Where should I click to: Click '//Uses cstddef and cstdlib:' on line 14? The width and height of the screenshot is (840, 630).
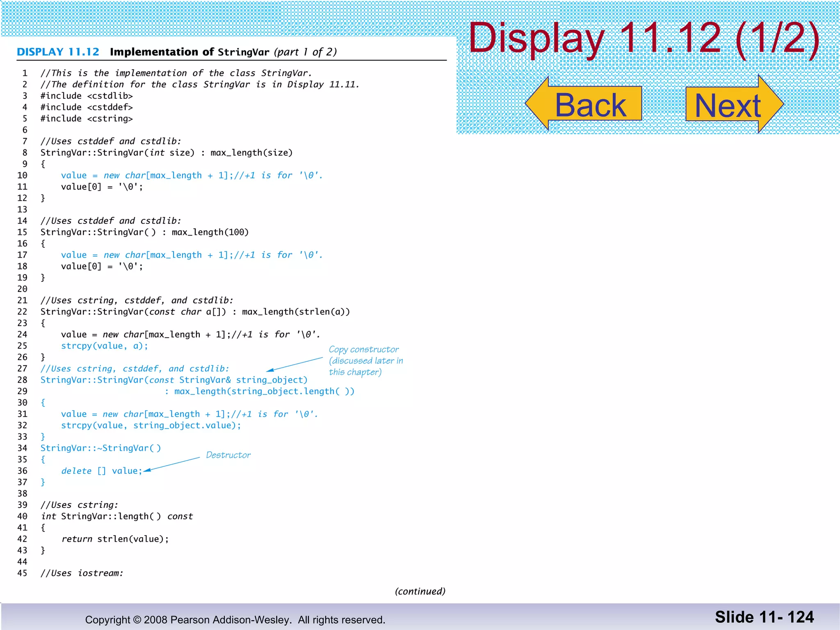111,221
